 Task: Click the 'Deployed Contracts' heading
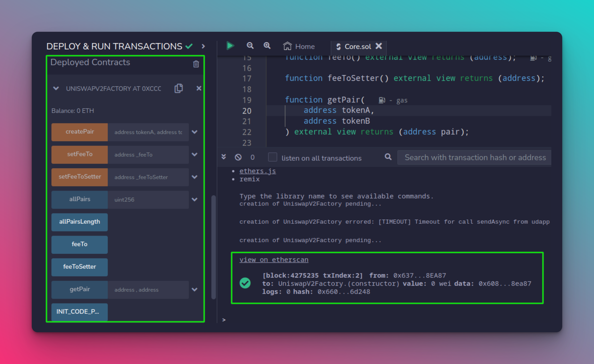[x=90, y=62]
